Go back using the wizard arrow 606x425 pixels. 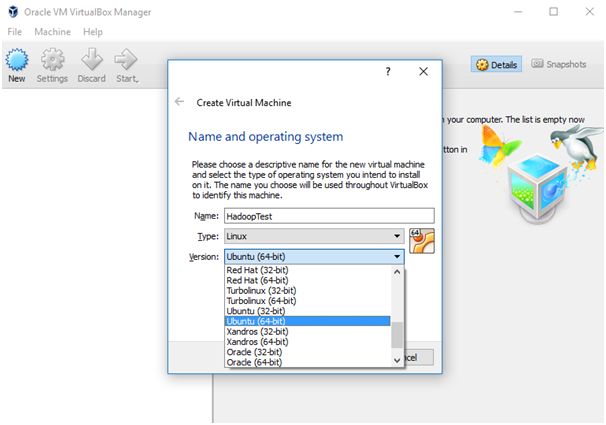(x=179, y=102)
